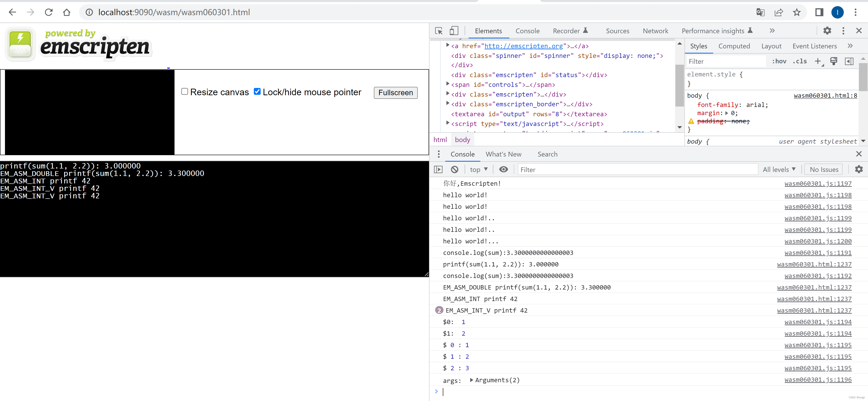This screenshot has width=868, height=401.
Task: Clear the console
Action: pyautogui.click(x=455, y=169)
